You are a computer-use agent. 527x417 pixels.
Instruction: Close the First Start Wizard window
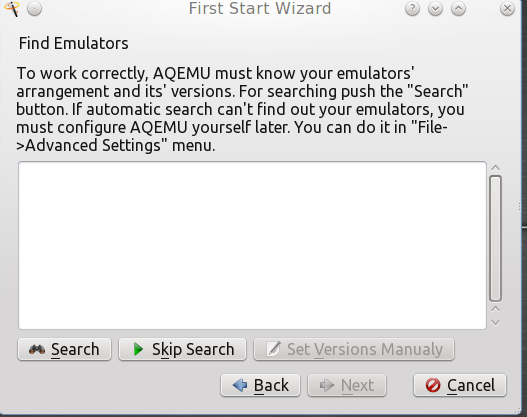pos(507,9)
